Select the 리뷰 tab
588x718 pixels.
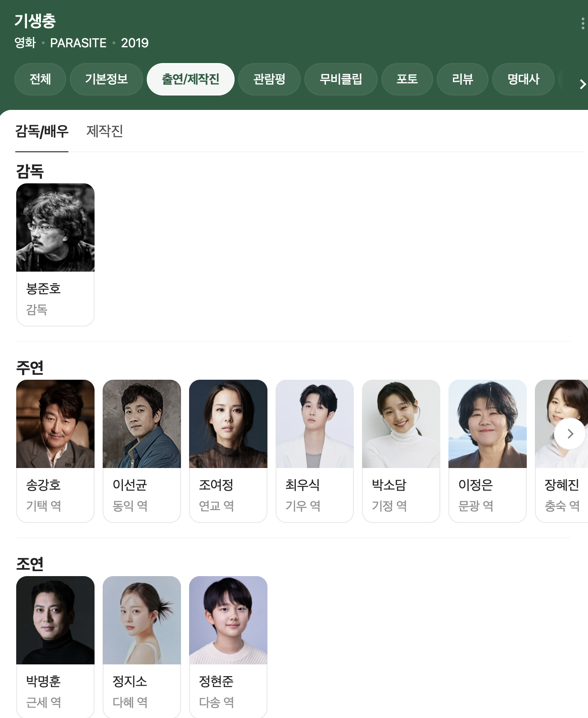pos(462,79)
